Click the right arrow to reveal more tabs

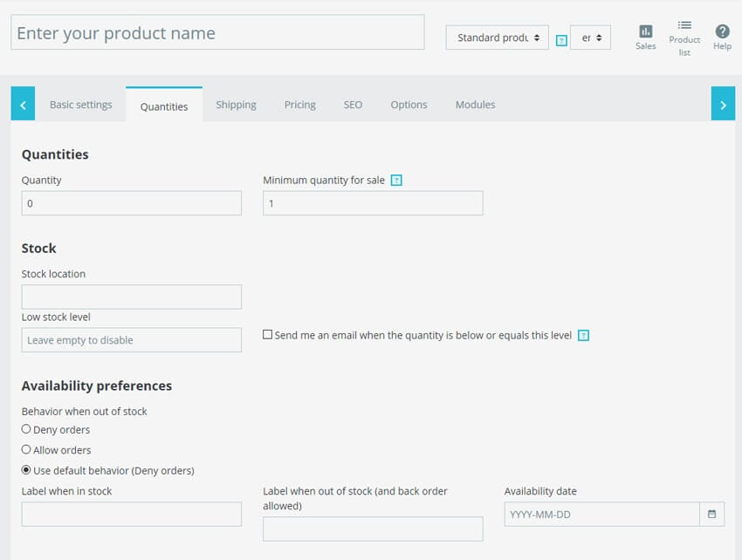point(723,103)
